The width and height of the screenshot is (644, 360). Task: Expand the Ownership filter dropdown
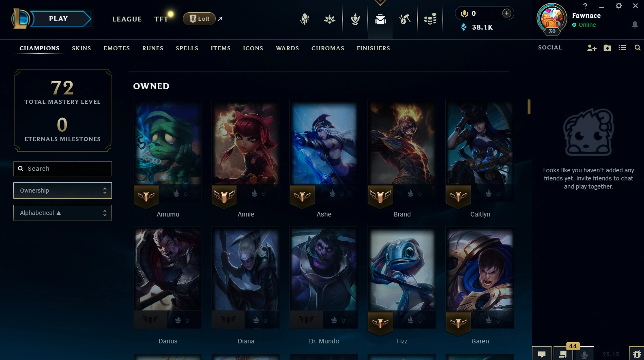tap(62, 191)
